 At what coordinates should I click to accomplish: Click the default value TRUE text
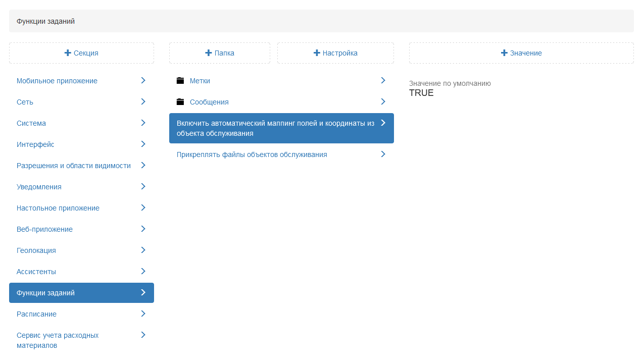(421, 93)
